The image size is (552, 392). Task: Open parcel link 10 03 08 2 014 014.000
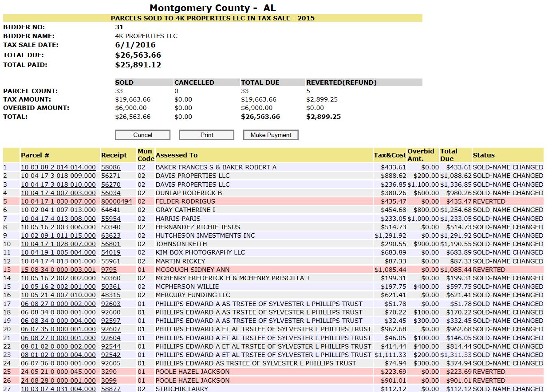58,167
